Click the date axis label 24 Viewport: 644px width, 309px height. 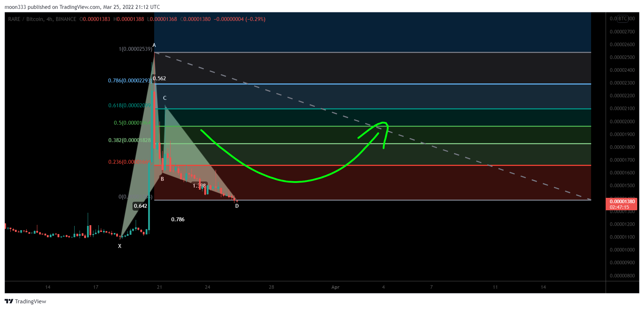click(x=207, y=287)
